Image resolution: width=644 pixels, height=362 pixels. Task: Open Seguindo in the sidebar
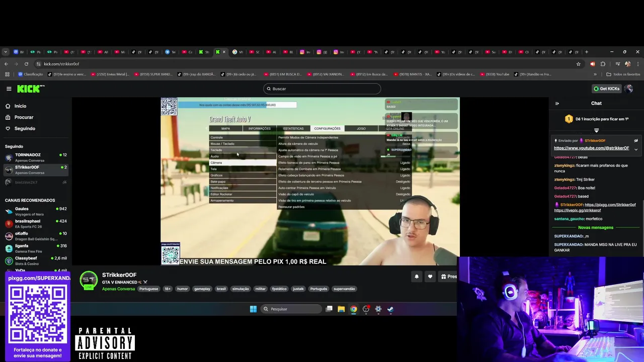click(25, 128)
